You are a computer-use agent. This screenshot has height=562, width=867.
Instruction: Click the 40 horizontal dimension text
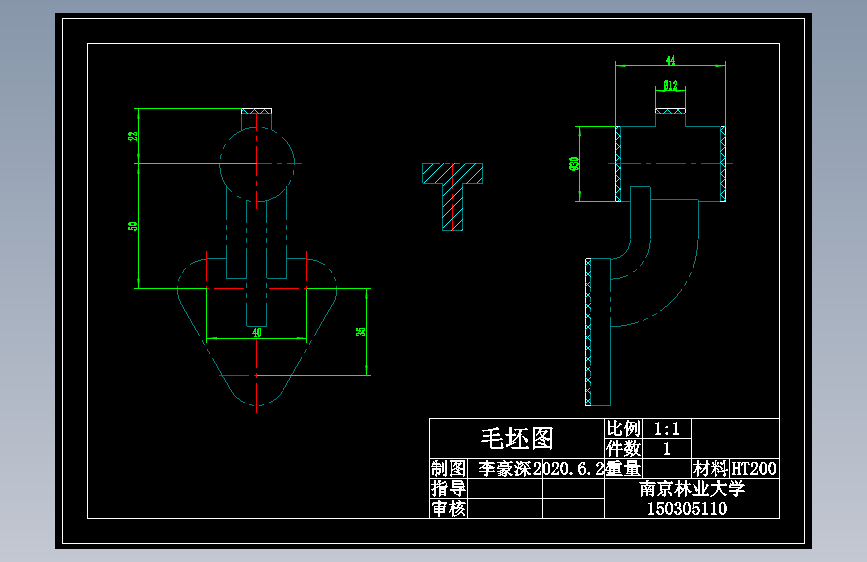point(257,332)
